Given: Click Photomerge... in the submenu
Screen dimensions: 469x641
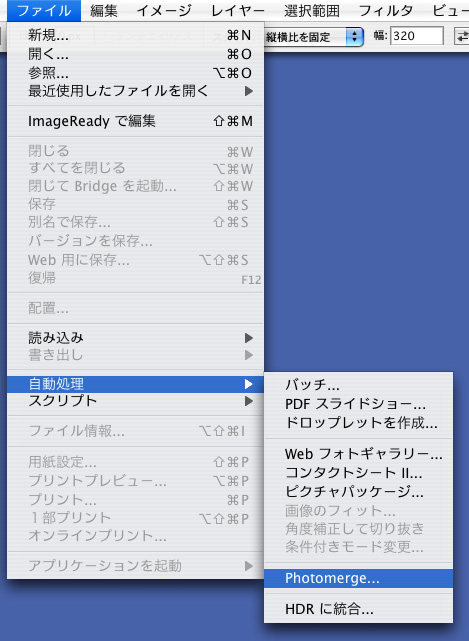Looking at the screenshot, I should pyautogui.click(x=358, y=578).
